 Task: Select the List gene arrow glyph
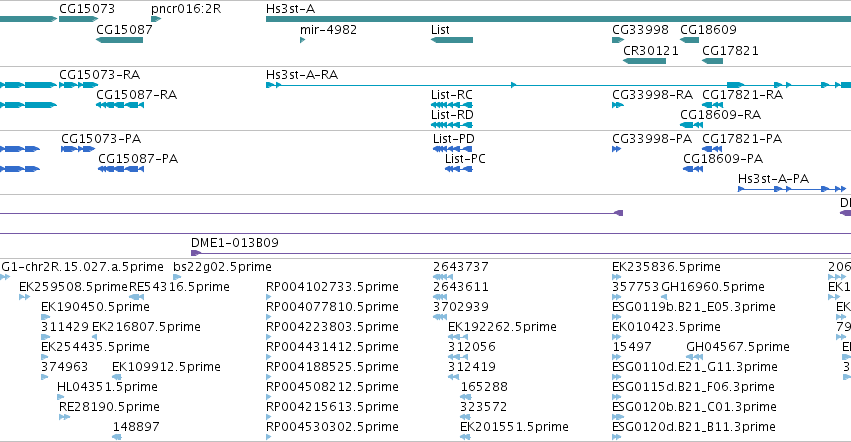(x=452, y=40)
